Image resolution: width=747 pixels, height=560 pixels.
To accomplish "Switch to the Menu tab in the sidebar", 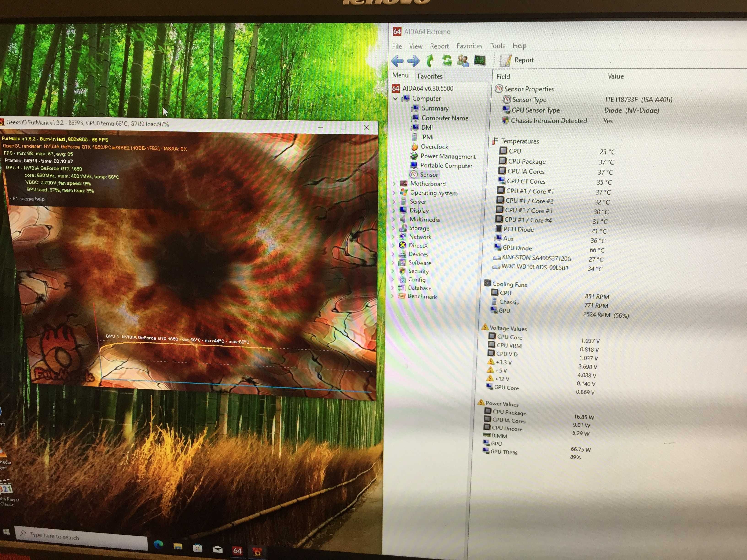I will pyautogui.click(x=400, y=75).
